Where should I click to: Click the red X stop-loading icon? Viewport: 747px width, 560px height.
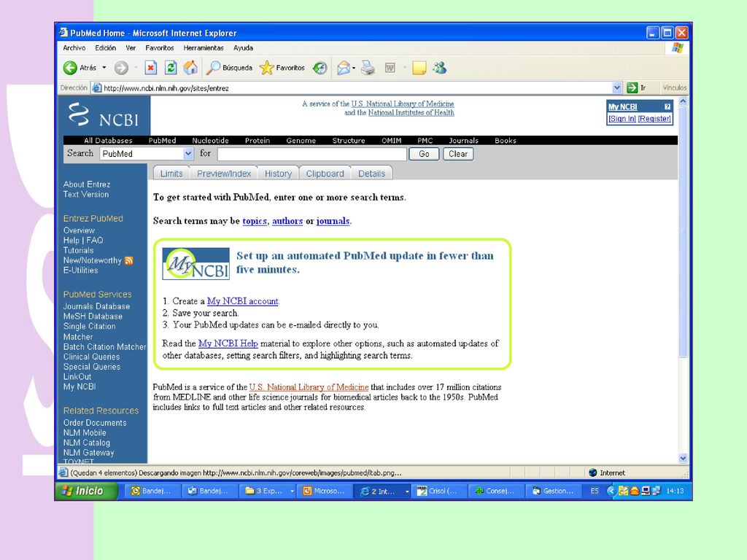[150, 68]
